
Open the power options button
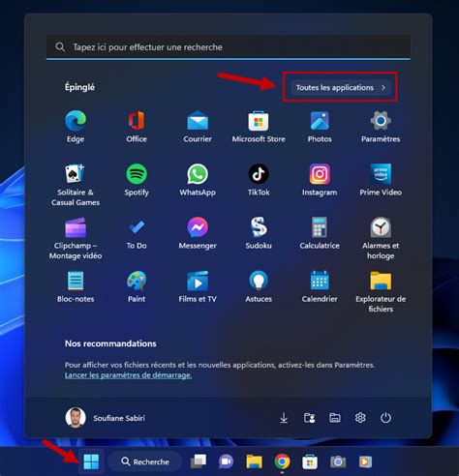tap(385, 418)
